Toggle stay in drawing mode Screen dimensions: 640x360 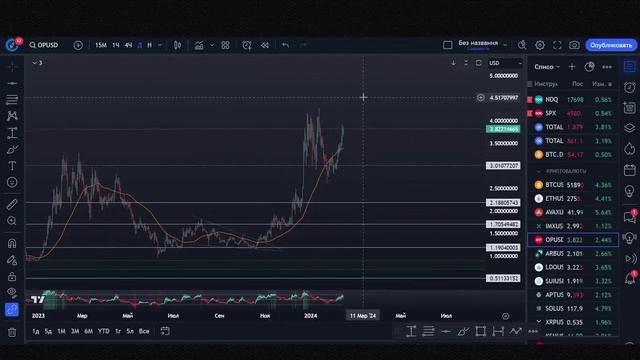[x=12, y=260]
